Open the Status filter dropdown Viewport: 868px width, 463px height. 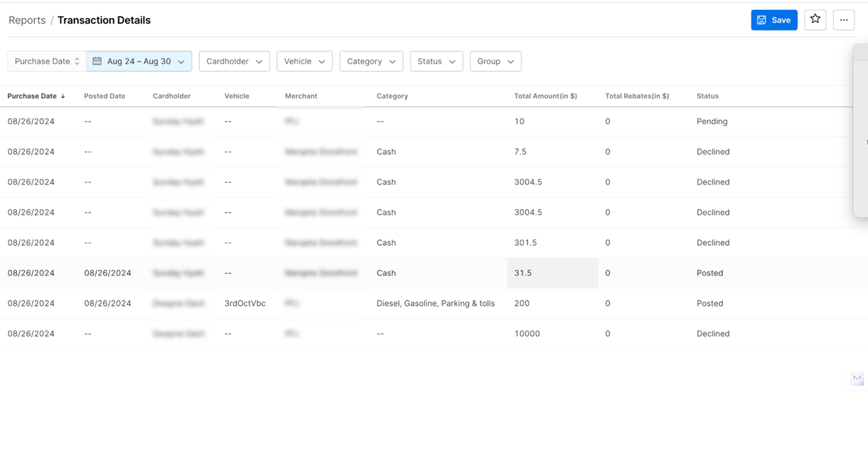coord(436,61)
